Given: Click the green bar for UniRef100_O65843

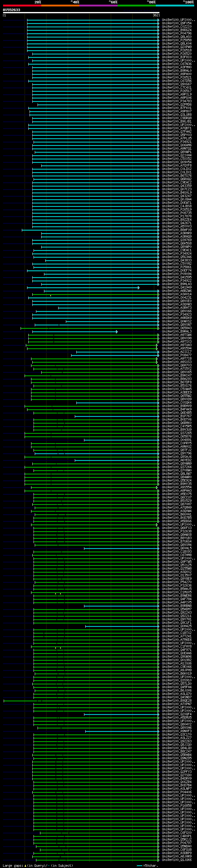Looking at the screenshot, I should tap(90, 328).
